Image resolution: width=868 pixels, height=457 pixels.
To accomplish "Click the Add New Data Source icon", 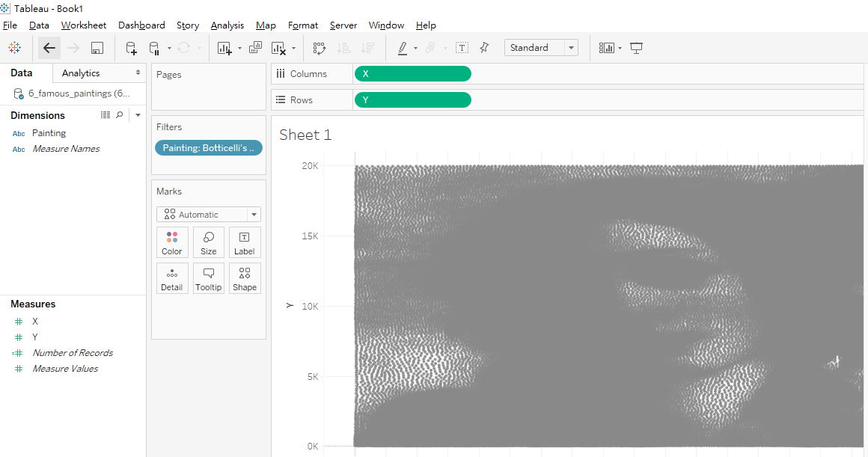I will point(131,48).
